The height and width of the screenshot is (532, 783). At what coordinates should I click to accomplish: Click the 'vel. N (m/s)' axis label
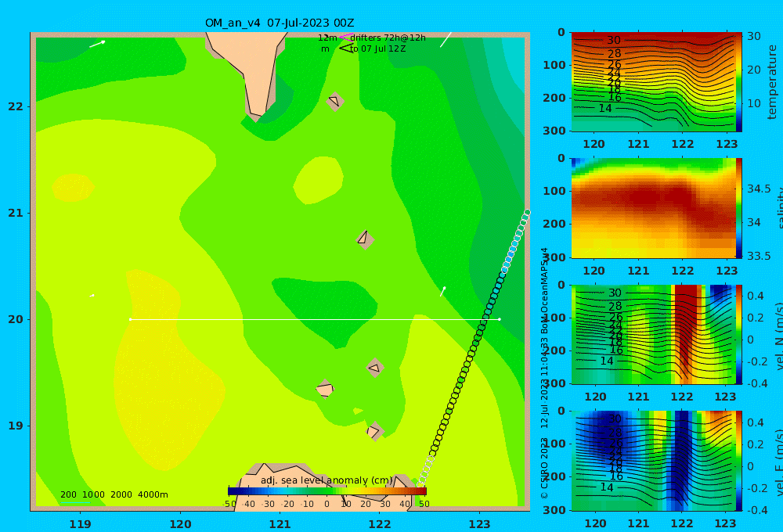[x=778, y=336]
